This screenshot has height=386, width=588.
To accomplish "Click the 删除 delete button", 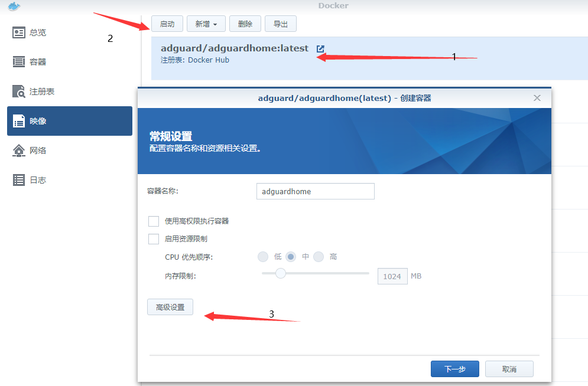I will (245, 24).
